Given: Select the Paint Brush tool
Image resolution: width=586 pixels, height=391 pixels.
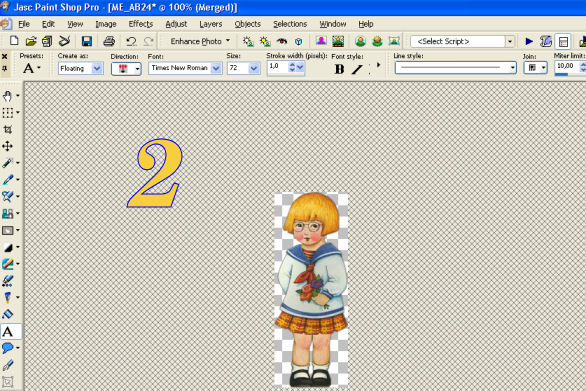Looking at the screenshot, I should (x=7, y=180).
